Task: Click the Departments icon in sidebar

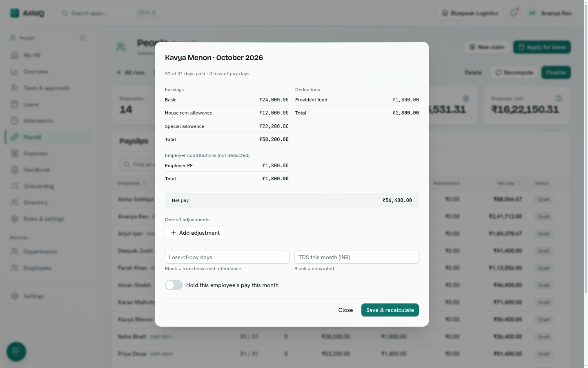Action: click(15, 251)
